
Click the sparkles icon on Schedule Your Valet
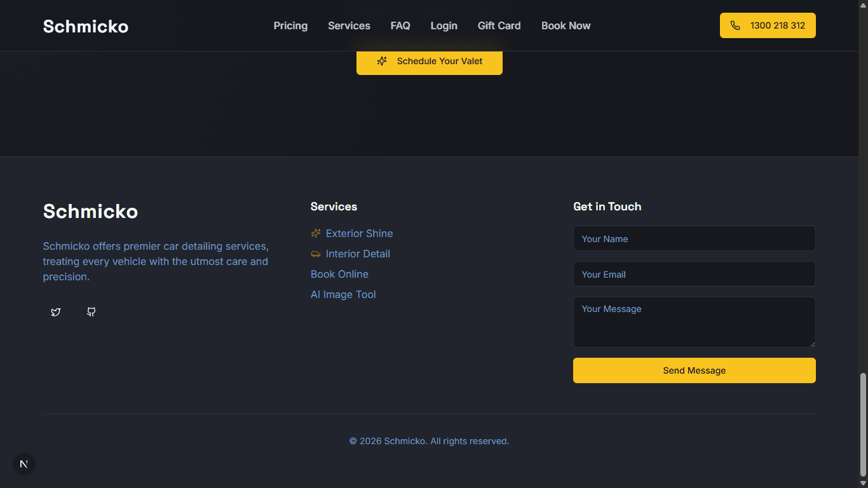381,61
